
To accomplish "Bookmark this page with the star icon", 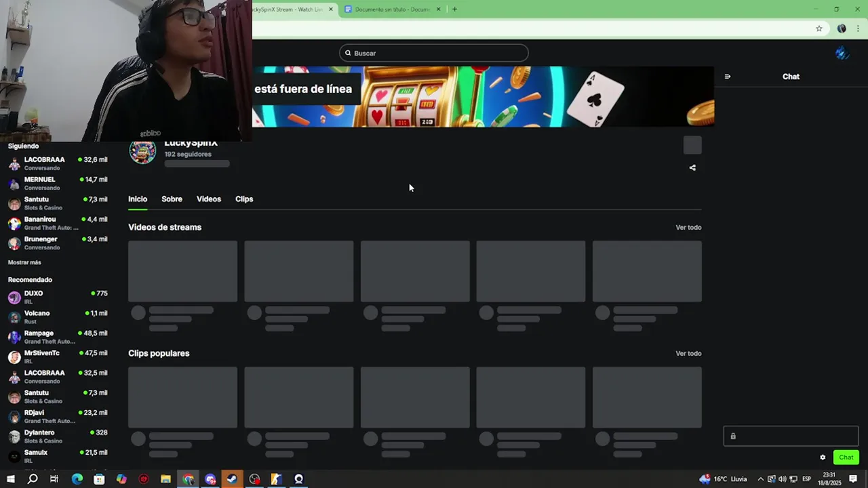I will coord(819,28).
